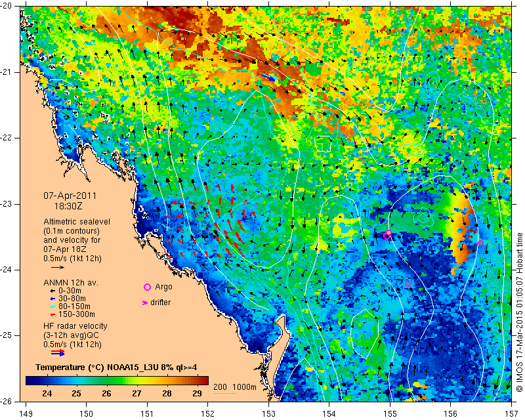Click Argo float marker near 23.6S 156.5E

481,243
